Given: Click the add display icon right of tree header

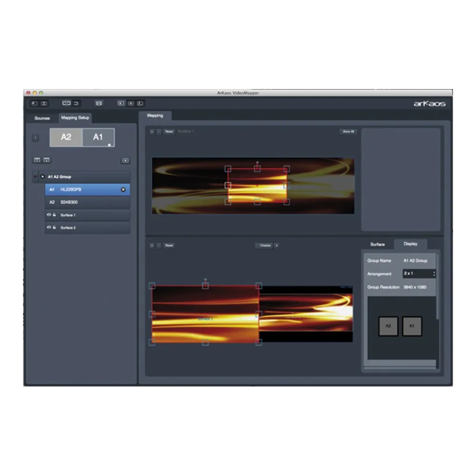Looking at the screenshot, I should 125,160.
